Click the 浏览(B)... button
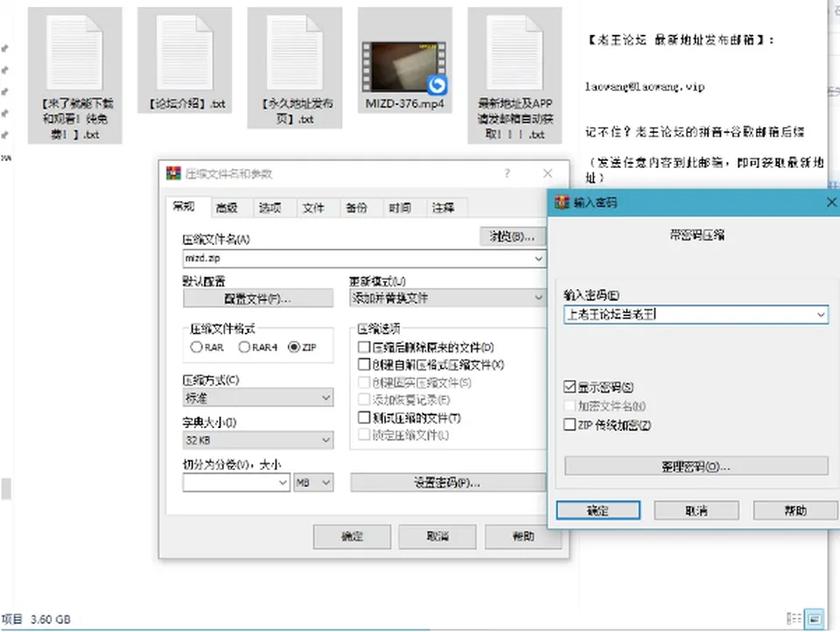The height and width of the screenshot is (632, 840). point(512,236)
